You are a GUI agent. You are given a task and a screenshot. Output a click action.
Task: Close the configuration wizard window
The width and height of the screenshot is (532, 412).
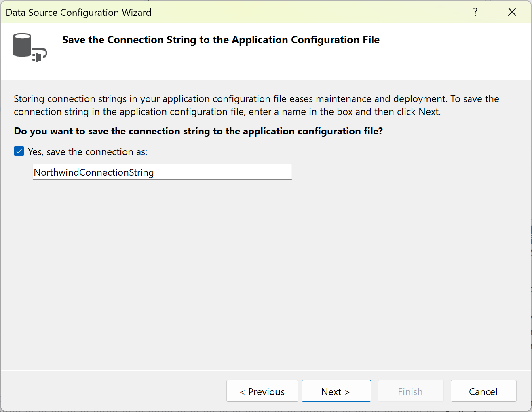tap(512, 12)
